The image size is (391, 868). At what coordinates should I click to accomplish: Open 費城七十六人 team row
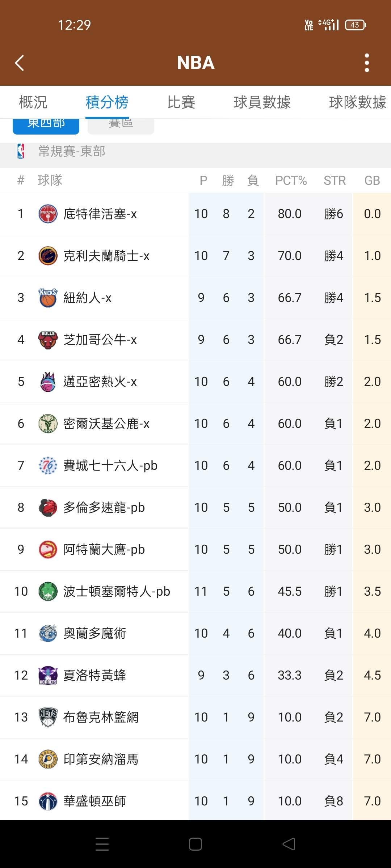point(110,465)
